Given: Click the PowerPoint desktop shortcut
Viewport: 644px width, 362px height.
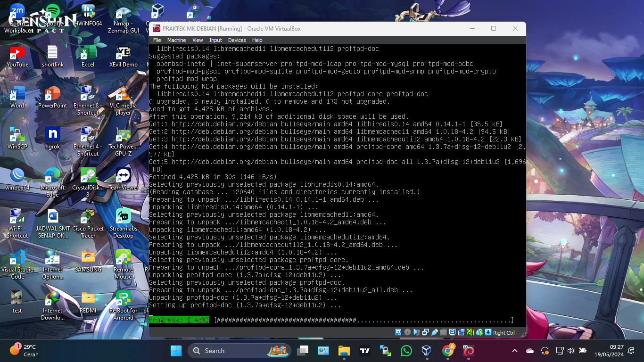Looking at the screenshot, I should (52, 98).
